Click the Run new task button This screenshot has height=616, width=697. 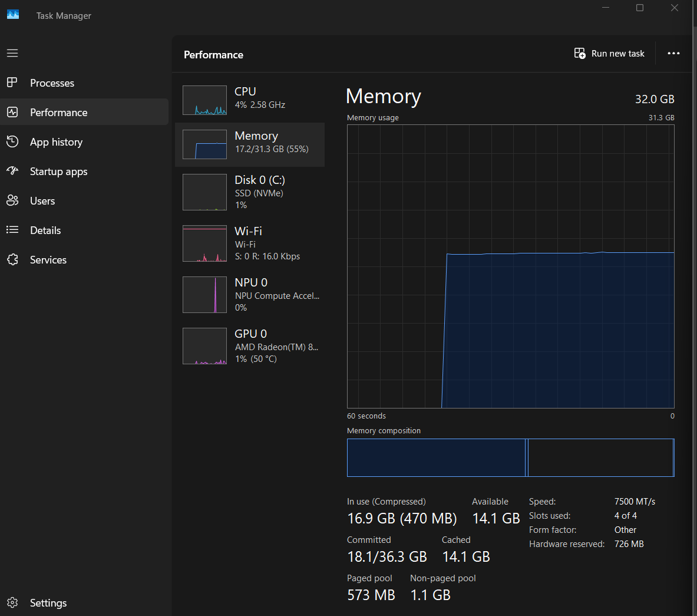pos(609,54)
